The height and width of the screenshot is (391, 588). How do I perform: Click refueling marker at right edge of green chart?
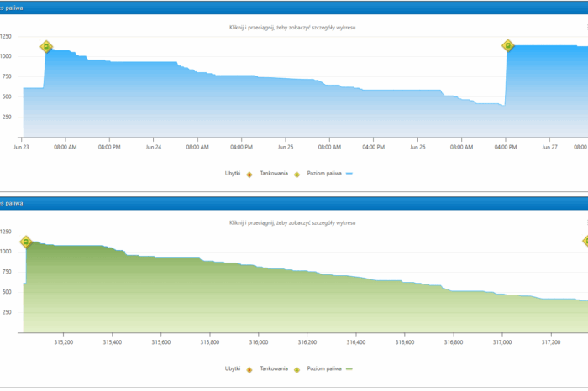point(585,241)
